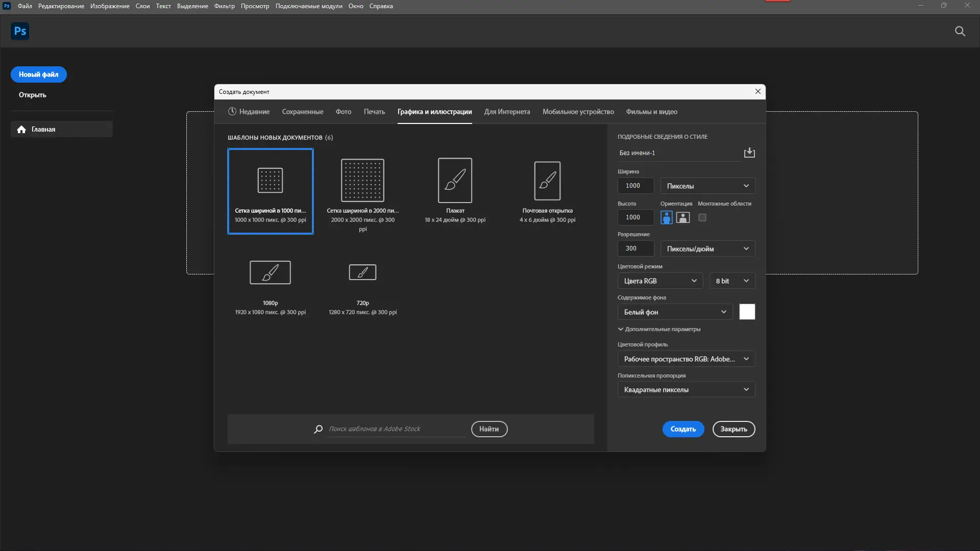The height and width of the screenshot is (551, 980).
Task: Collapse Дополнительные параметры section
Action: click(x=621, y=329)
